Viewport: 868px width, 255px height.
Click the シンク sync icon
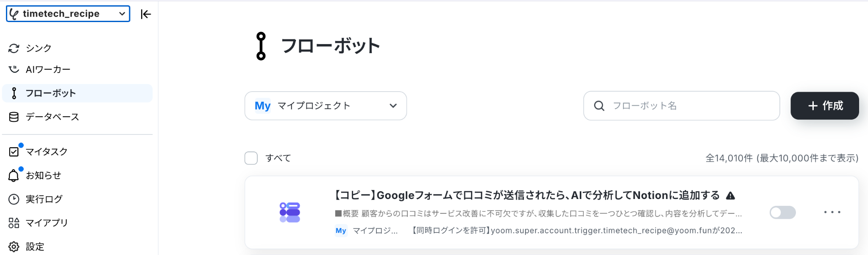point(14,48)
